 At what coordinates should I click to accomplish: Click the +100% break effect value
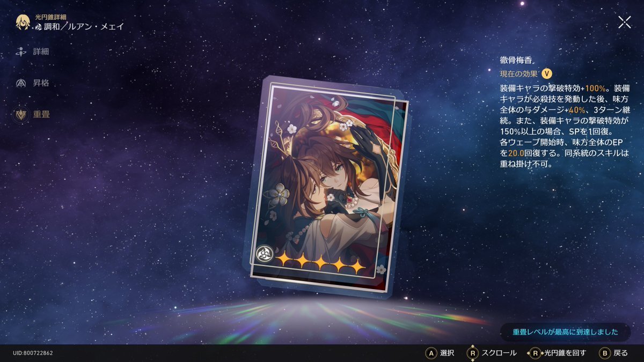595,87
